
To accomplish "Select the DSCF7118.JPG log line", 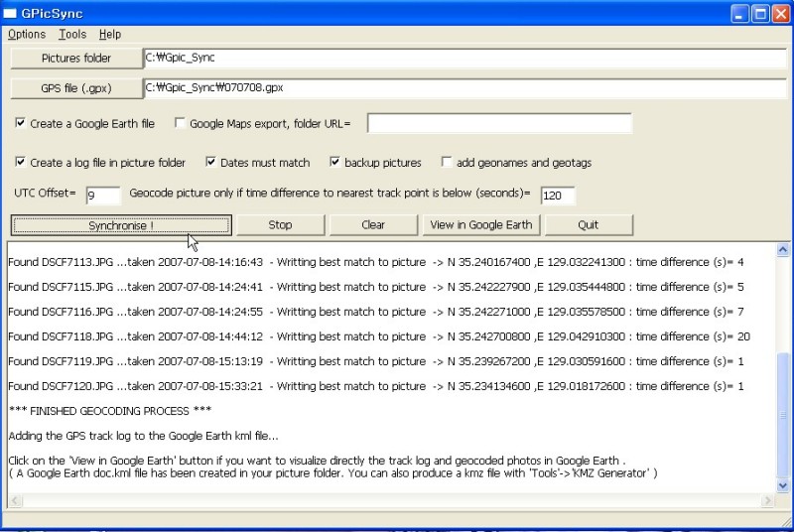I will point(379,336).
